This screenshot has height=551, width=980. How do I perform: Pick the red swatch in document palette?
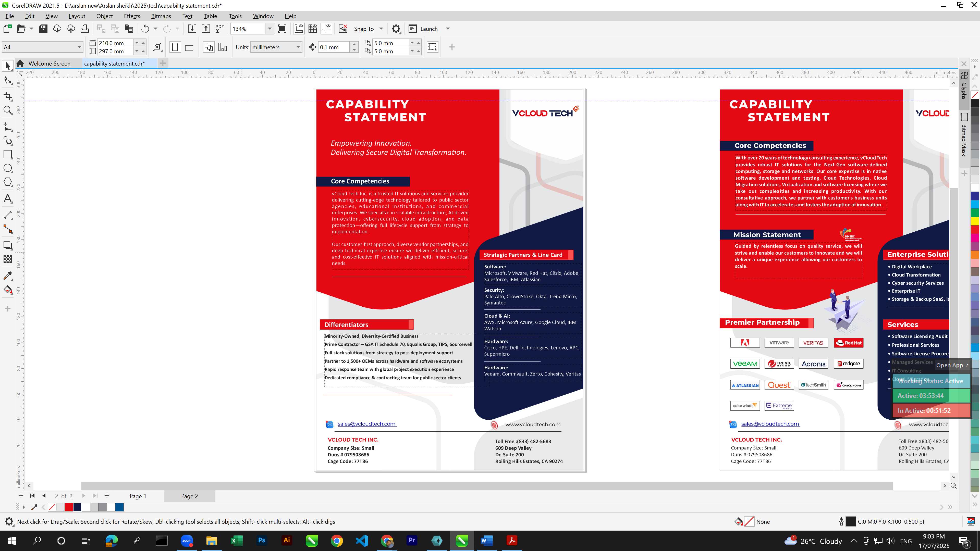coord(68,507)
